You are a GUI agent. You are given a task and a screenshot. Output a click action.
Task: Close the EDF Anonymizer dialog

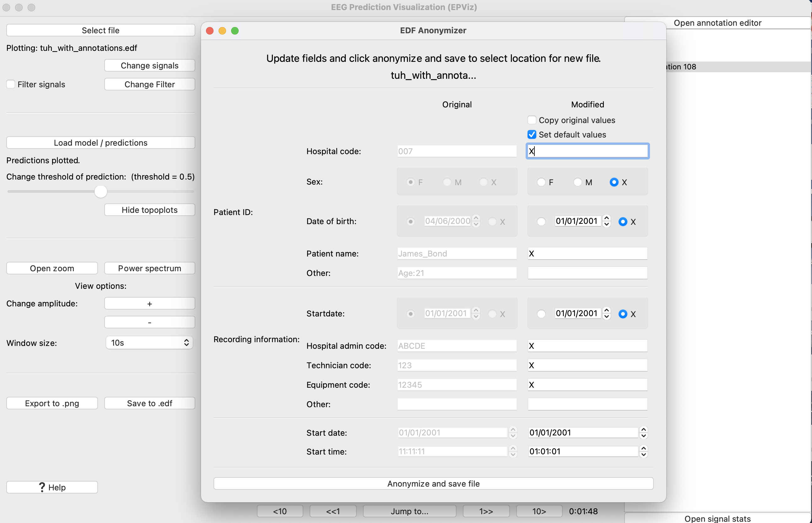[x=210, y=30]
